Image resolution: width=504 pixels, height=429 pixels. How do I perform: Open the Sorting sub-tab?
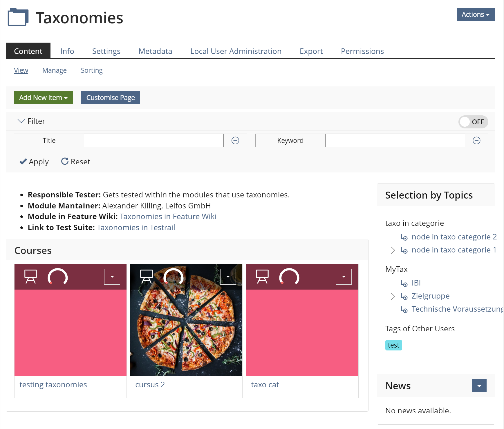92,70
